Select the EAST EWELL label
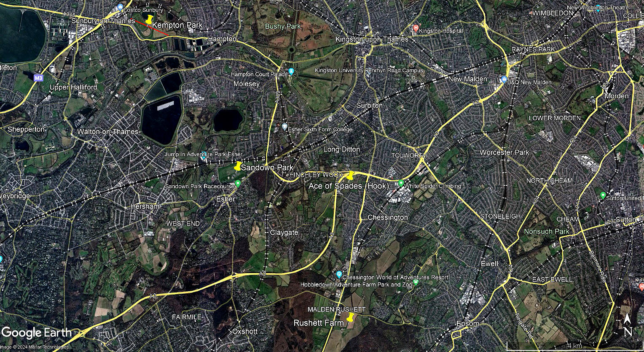This screenshot has height=352, width=644. click(x=552, y=279)
